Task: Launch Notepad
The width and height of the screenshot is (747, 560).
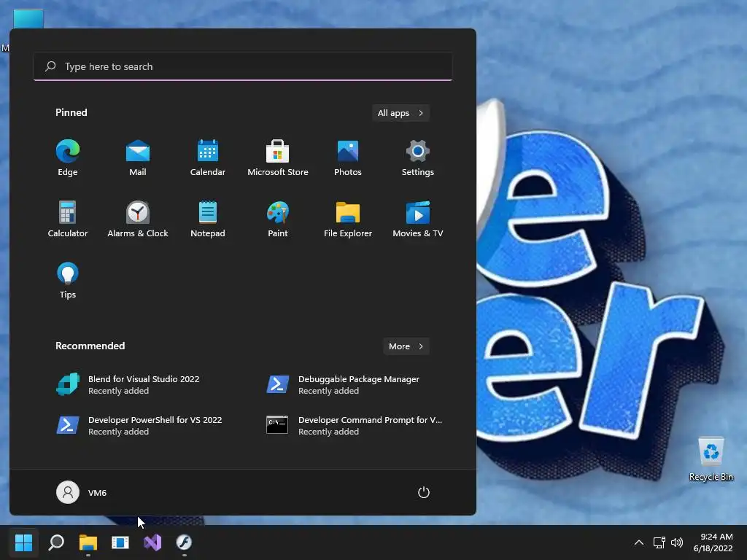Action: [208, 219]
